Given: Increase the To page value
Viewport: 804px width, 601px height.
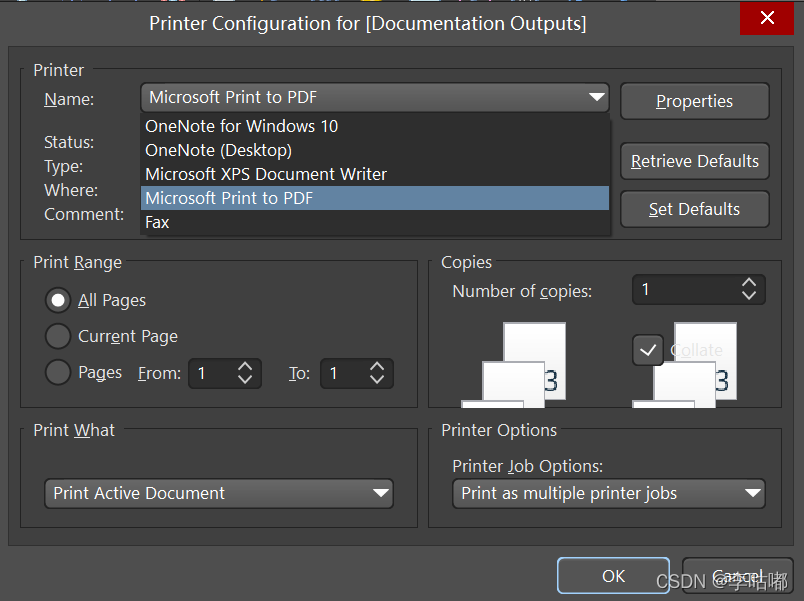Looking at the screenshot, I should click(x=377, y=366).
